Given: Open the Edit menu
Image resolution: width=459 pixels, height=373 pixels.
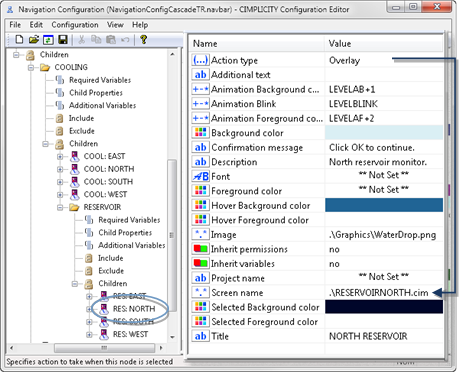Looking at the screenshot, I should click(x=36, y=25).
